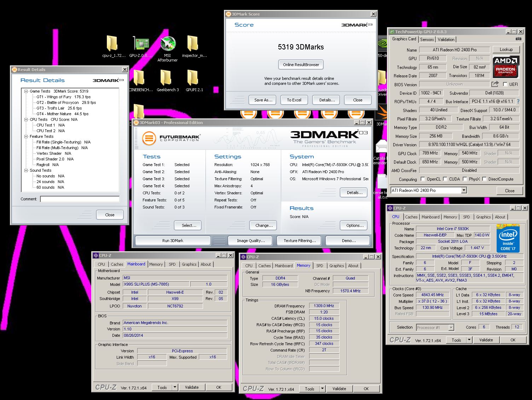Open the Processor #1 selection dropdown
Image resolution: width=532 pixels, height=400 pixels.
tap(451, 328)
